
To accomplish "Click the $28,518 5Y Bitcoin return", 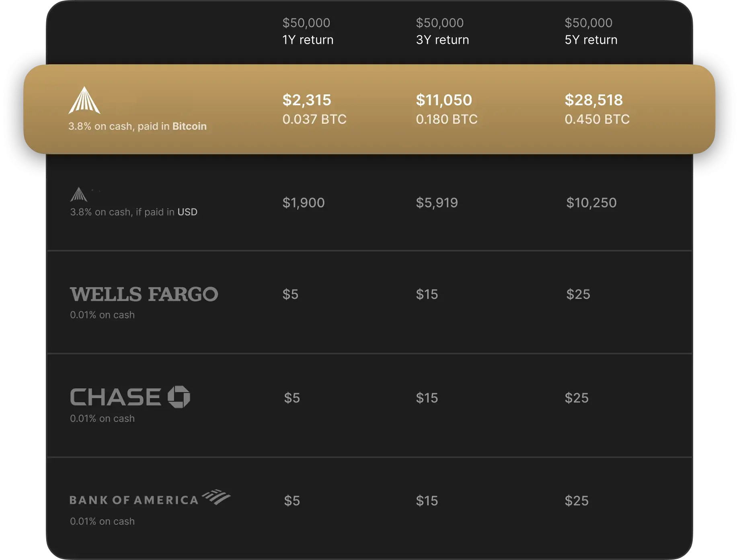I will [x=593, y=100].
